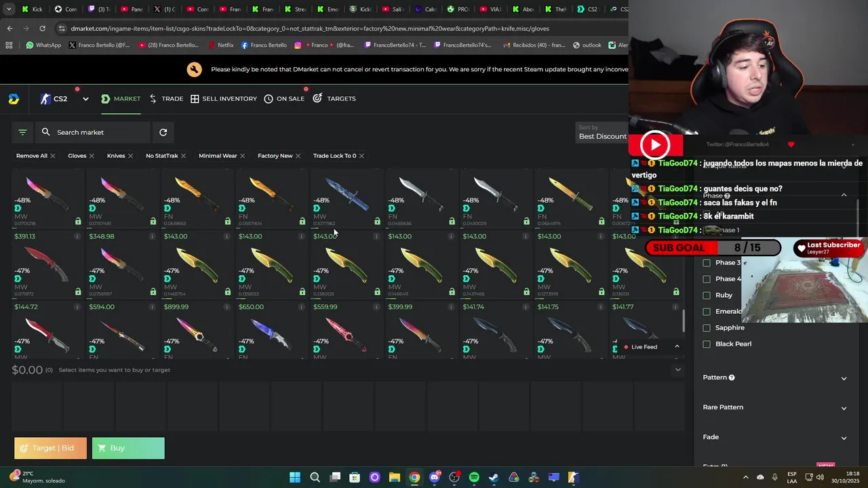Click Remove All filters chip
This screenshot has height=488, width=868.
click(x=36, y=156)
